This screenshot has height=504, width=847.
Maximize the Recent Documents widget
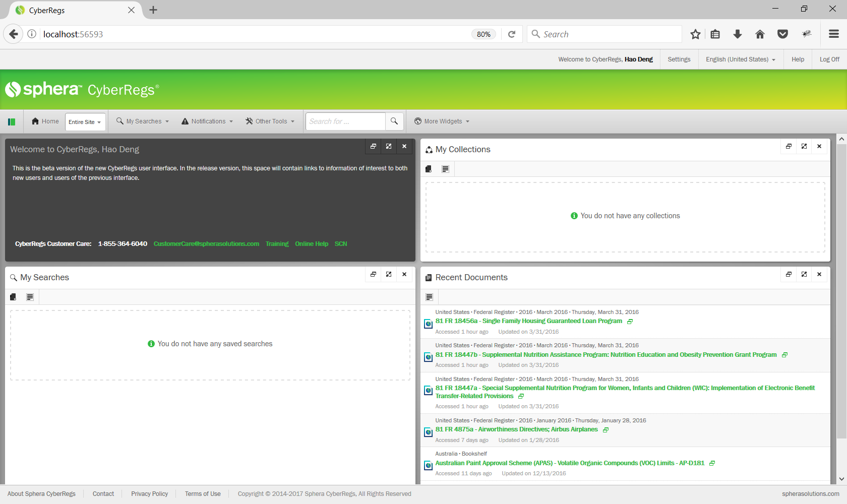click(804, 274)
